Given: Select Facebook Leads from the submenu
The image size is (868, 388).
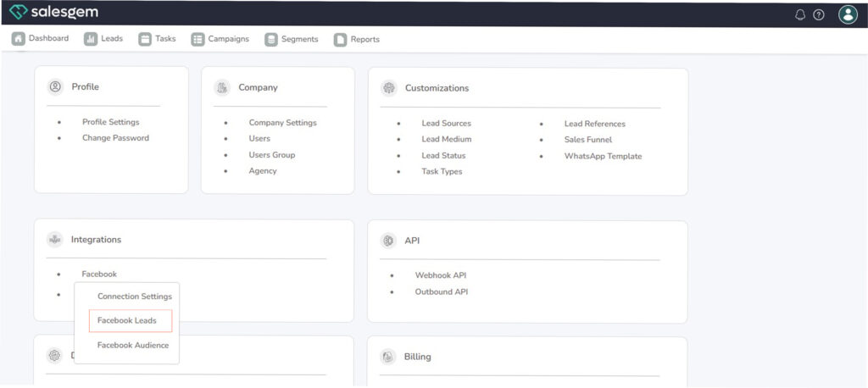Looking at the screenshot, I should tap(127, 321).
